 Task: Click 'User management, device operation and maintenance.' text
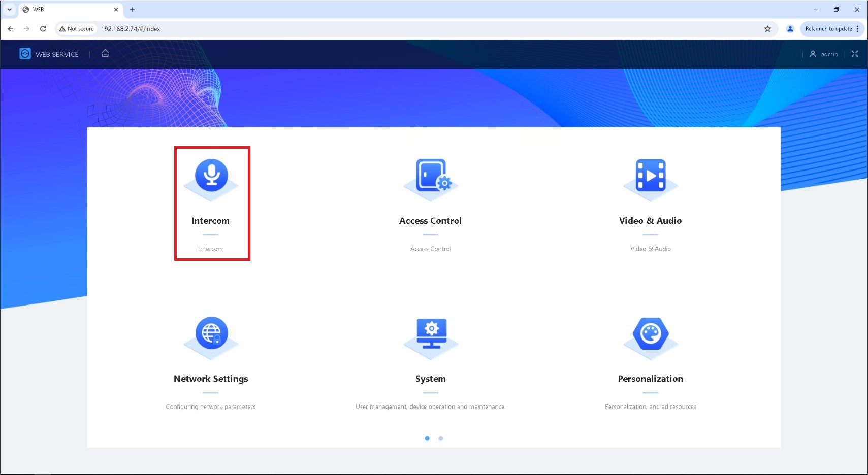click(x=430, y=406)
